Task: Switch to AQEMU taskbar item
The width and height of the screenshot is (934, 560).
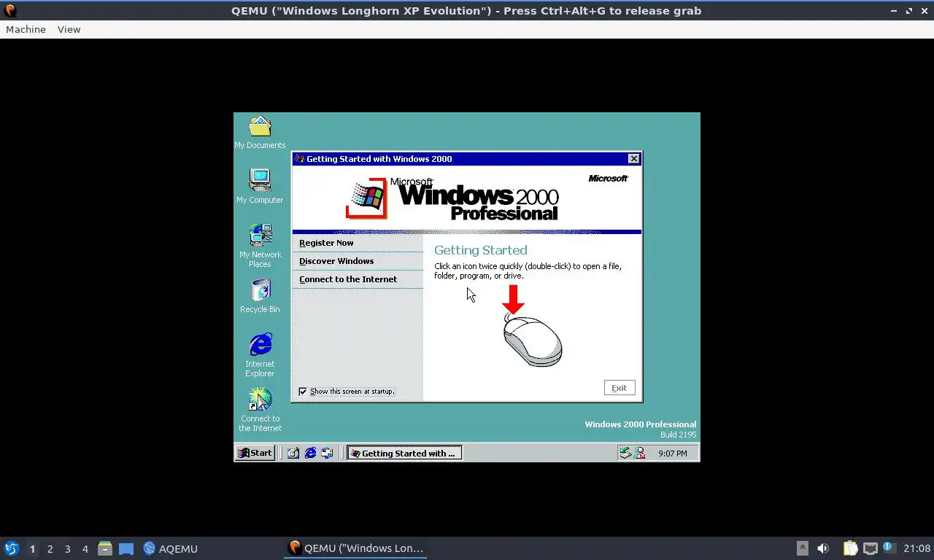Action: pyautogui.click(x=170, y=548)
